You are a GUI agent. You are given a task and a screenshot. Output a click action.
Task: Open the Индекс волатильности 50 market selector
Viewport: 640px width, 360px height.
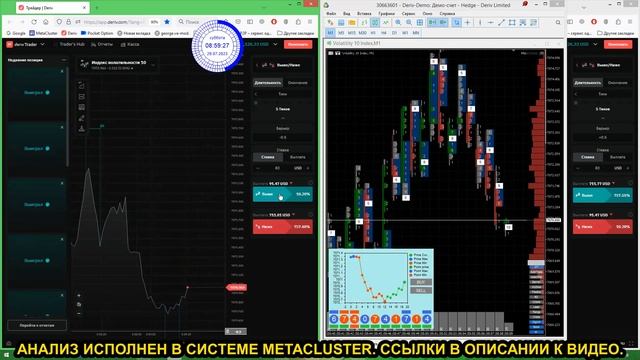click(117, 64)
